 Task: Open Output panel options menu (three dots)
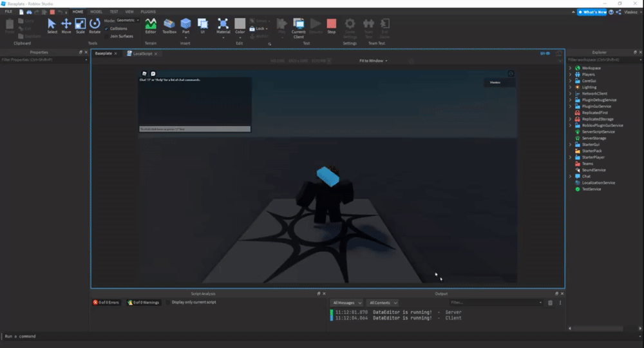(x=560, y=303)
